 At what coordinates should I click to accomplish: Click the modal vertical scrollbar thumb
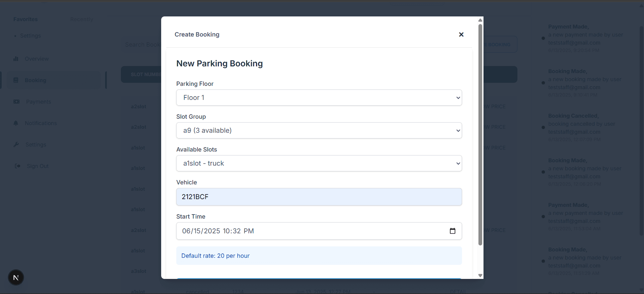coord(480,135)
